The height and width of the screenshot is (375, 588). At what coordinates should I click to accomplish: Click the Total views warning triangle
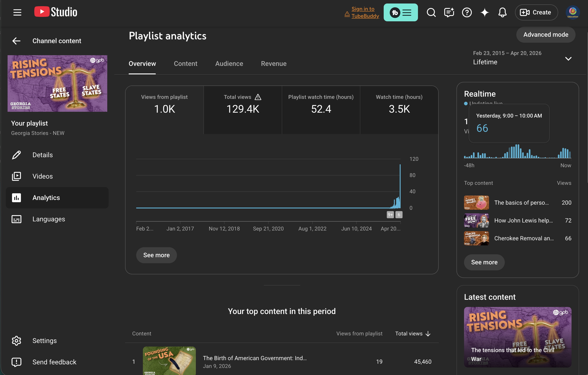[x=258, y=97]
